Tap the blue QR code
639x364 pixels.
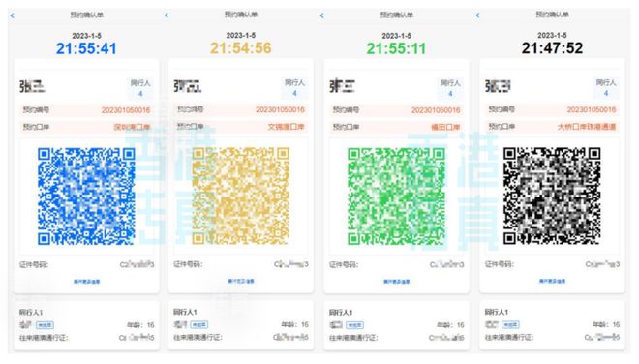[x=86, y=197]
